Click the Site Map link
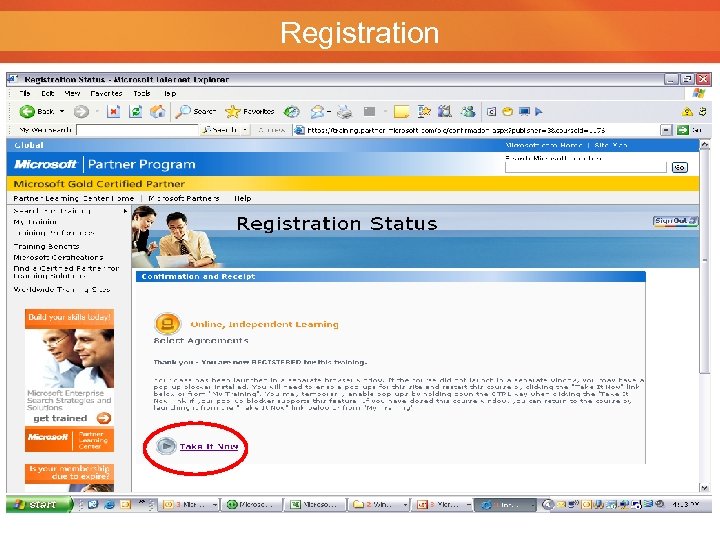 click(610, 145)
